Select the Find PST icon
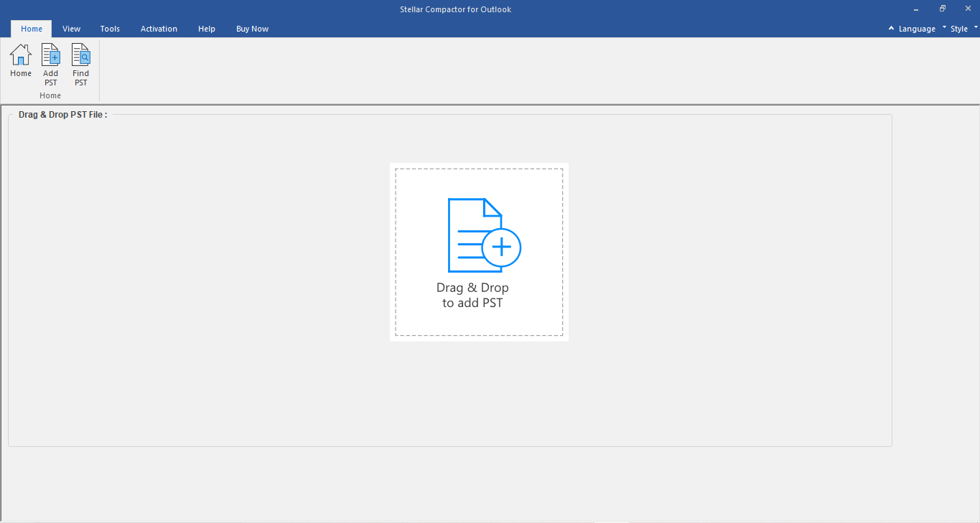The width and height of the screenshot is (980, 523). coord(80,63)
